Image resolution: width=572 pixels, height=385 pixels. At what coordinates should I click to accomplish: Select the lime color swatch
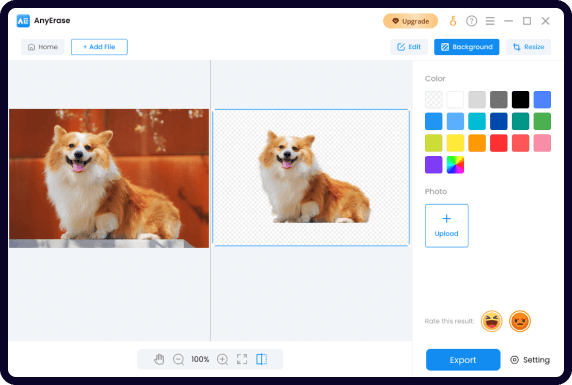(433, 143)
